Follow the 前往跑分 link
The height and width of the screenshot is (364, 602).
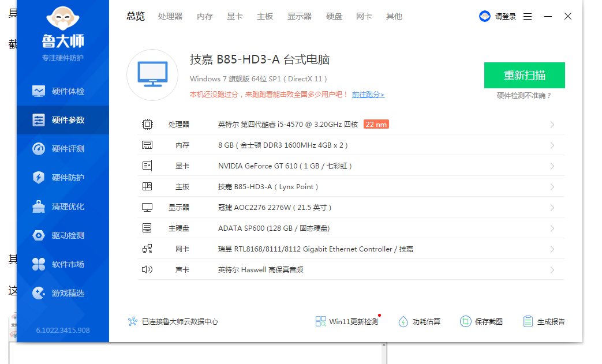click(x=368, y=95)
